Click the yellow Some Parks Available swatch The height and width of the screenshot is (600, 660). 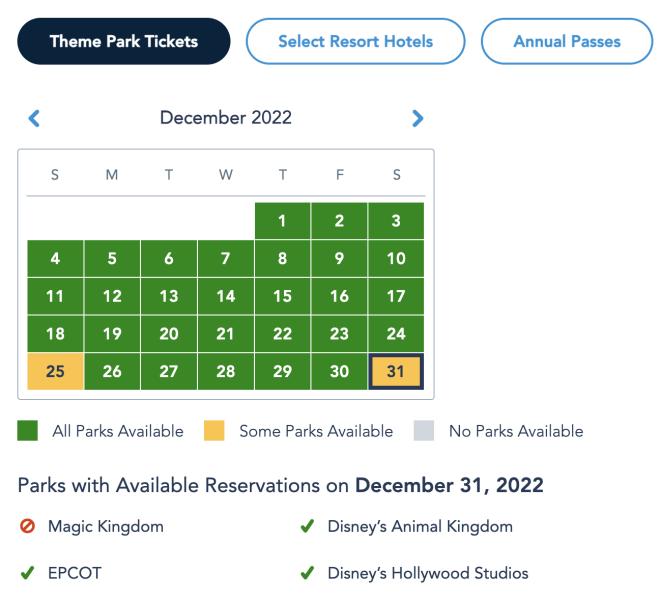214,432
